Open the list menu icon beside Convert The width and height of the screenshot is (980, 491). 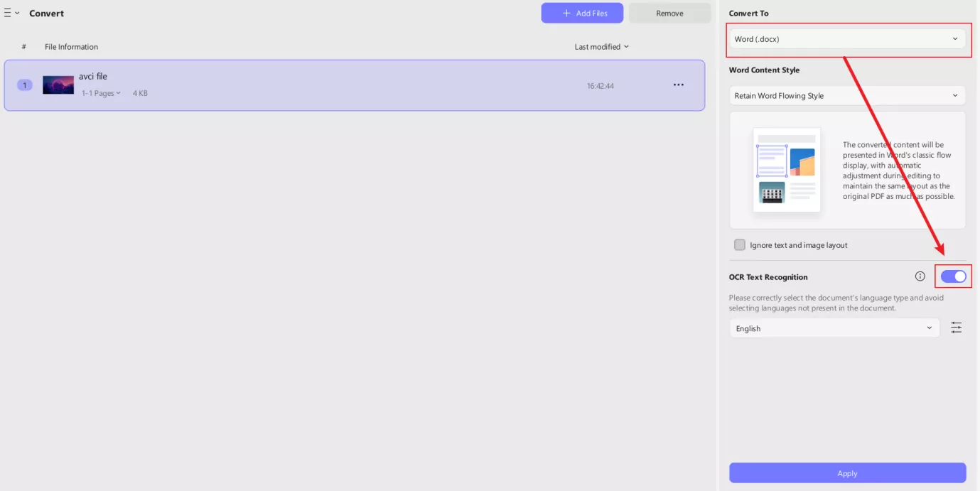(x=11, y=14)
